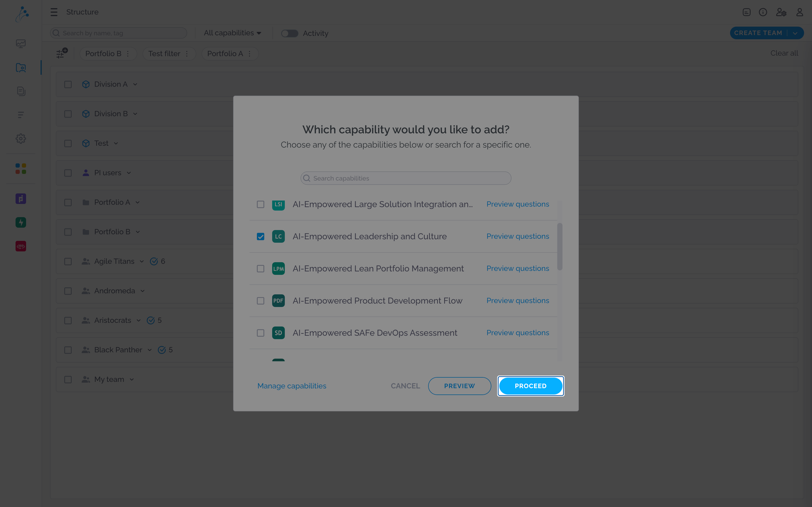Click the LC capability badge icon
This screenshot has width=812, height=507.
278,236
